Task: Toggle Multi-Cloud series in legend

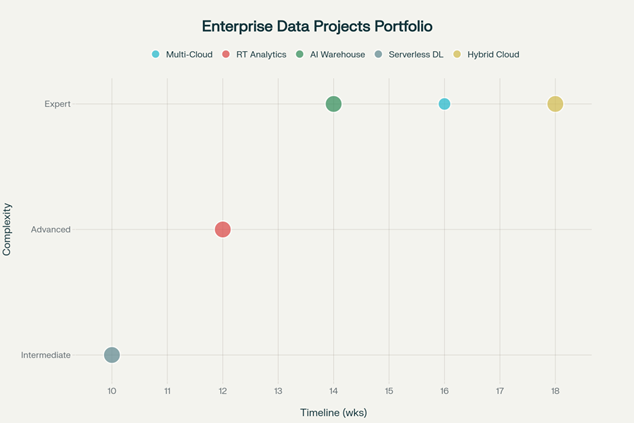Action: point(188,54)
